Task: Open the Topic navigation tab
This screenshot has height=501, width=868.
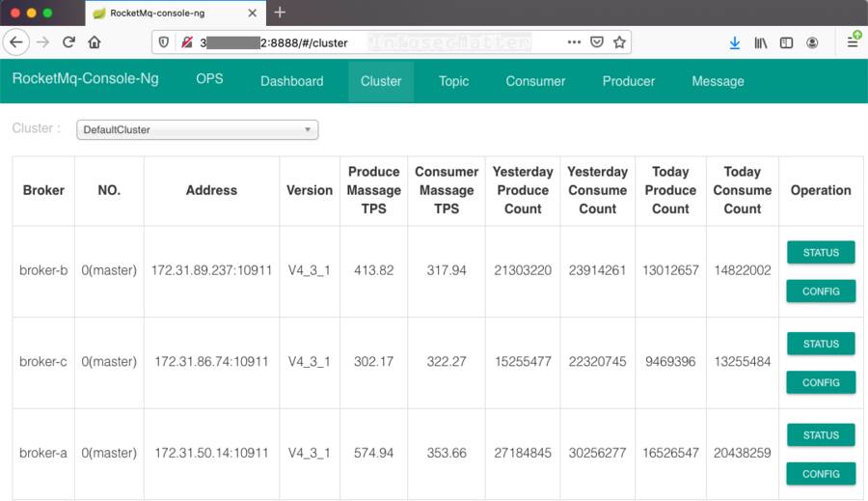Action: click(x=453, y=81)
